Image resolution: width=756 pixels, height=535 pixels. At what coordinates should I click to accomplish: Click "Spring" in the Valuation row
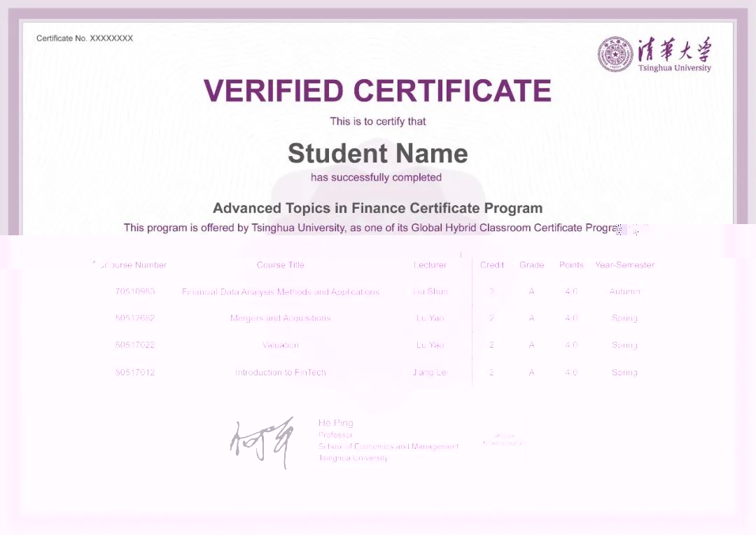625,345
